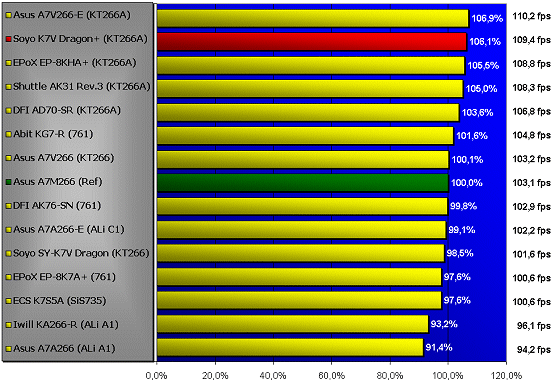The image size is (555, 380).
Task: Click the 60,0% axis label
Action: coord(332,376)
